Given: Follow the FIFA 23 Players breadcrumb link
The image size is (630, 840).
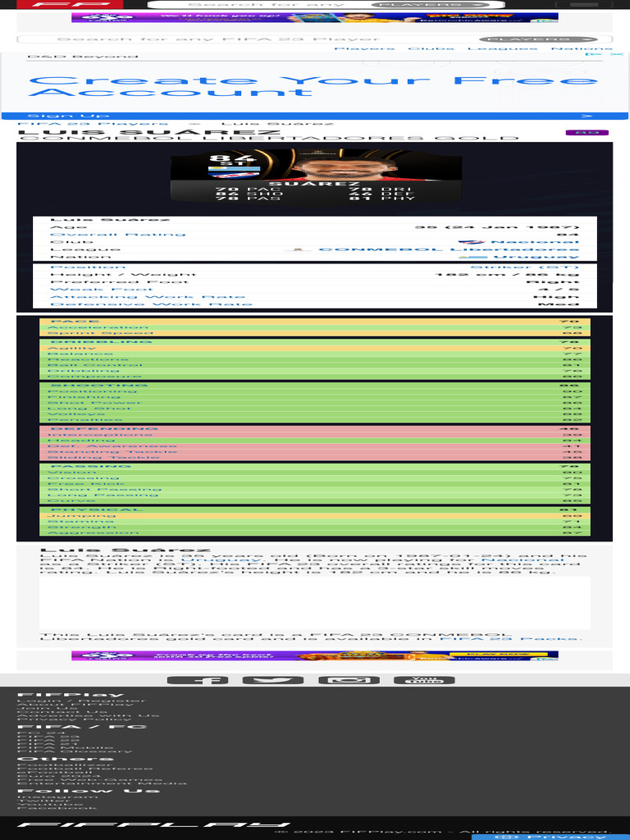Looking at the screenshot, I should coord(92,124).
